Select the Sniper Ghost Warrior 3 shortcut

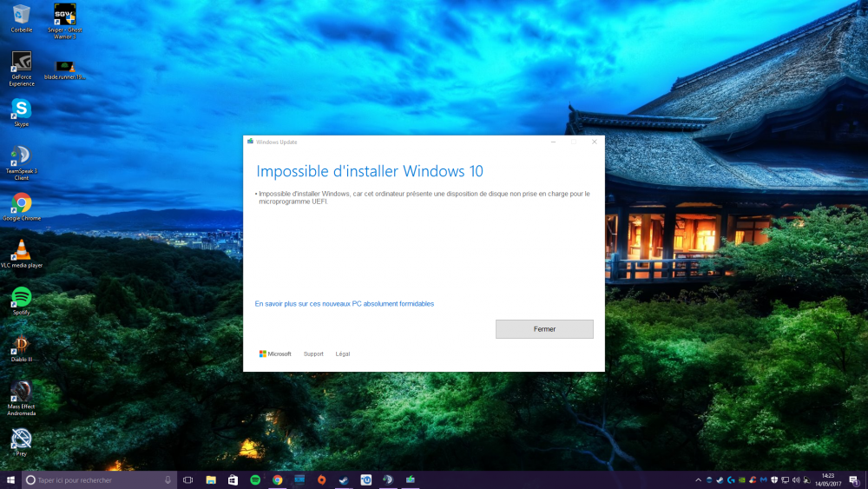(x=65, y=21)
